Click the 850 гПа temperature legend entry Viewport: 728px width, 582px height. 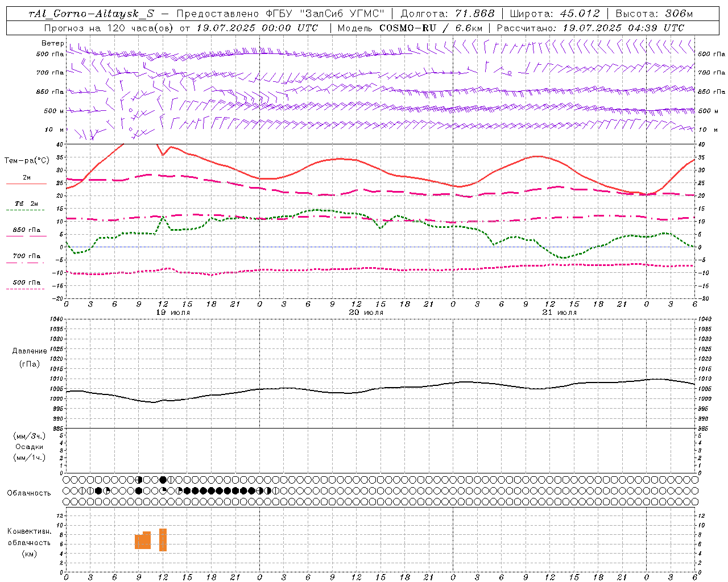(27, 230)
